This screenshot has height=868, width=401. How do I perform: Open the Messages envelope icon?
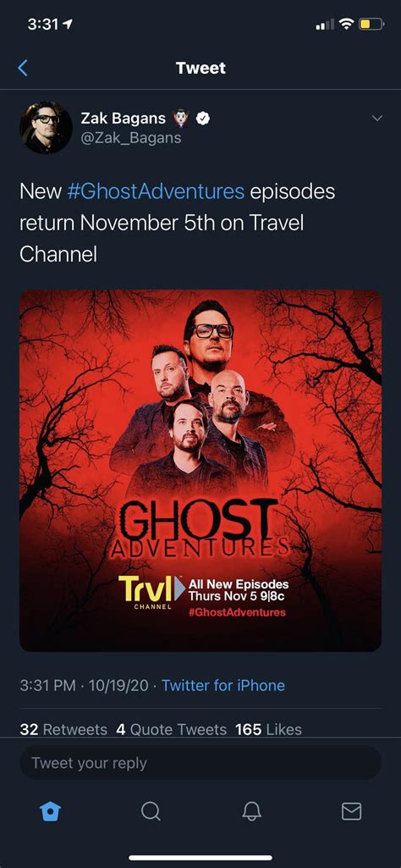coord(351,811)
